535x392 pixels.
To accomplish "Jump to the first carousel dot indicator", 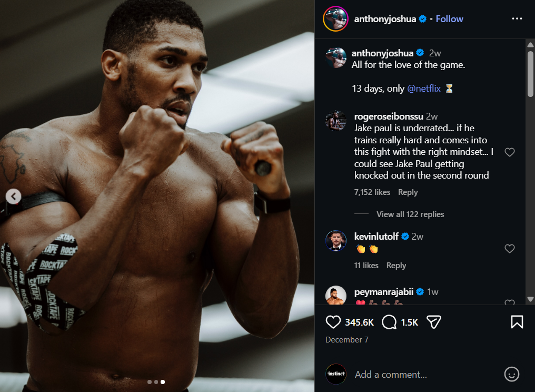I will click(150, 382).
